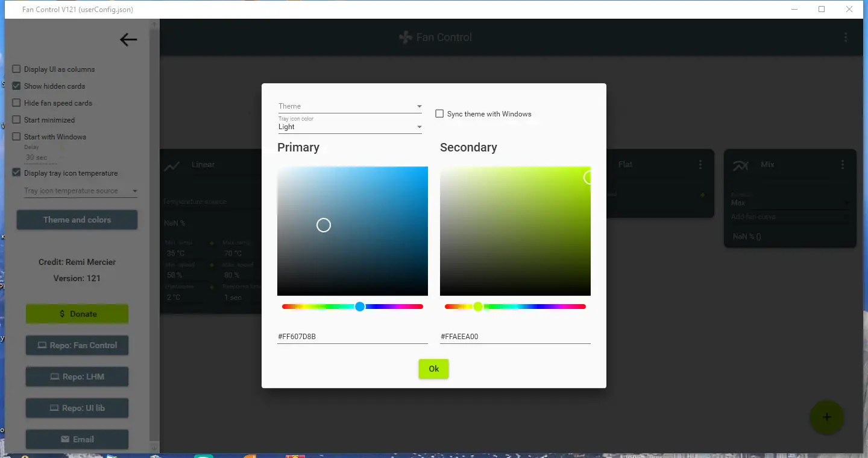Check Sync theme with Windows

440,113
